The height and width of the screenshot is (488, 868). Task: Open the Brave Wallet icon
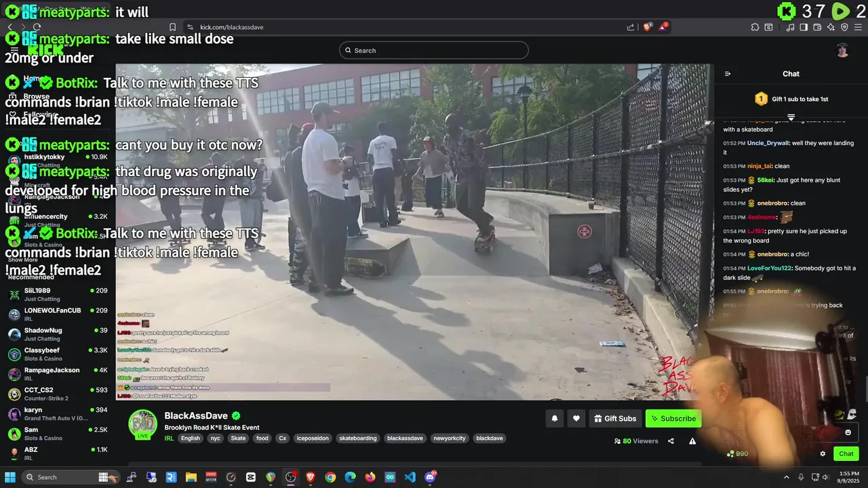tap(817, 27)
